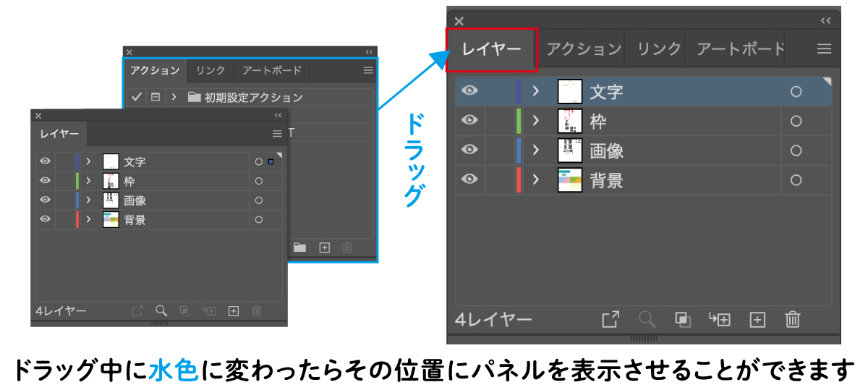Hide the 文字 layer in large right panel
Viewport: 868px width, 390px height.
[x=470, y=91]
